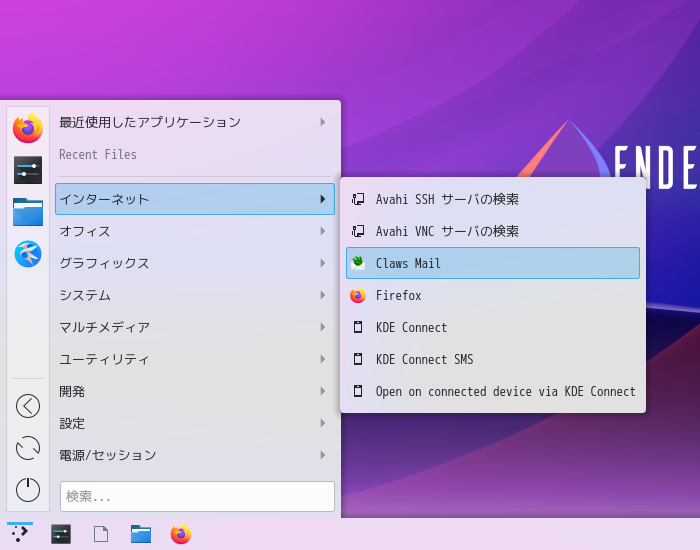Expand the 開発 submenu arrow
The image size is (700, 550).
323,391
